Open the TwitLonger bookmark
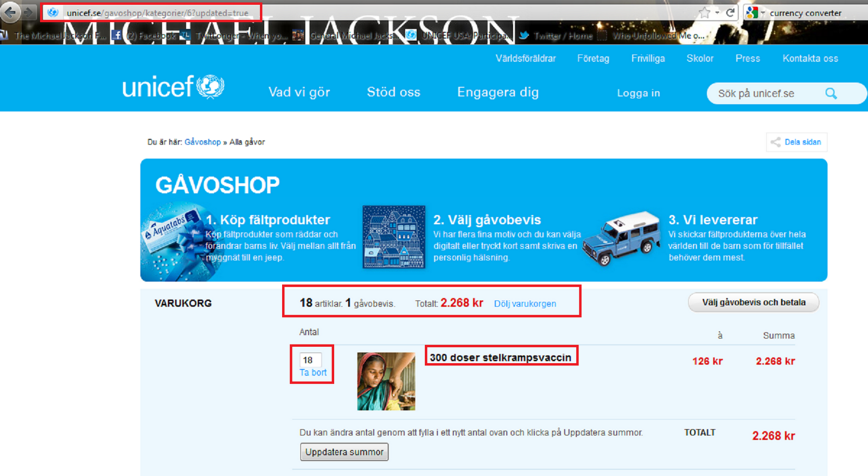 click(235, 36)
